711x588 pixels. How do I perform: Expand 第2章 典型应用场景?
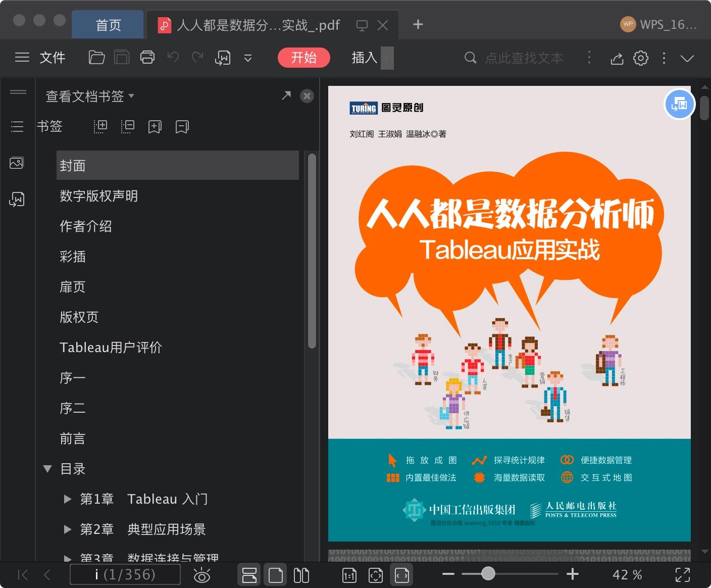pyautogui.click(x=67, y=529)
